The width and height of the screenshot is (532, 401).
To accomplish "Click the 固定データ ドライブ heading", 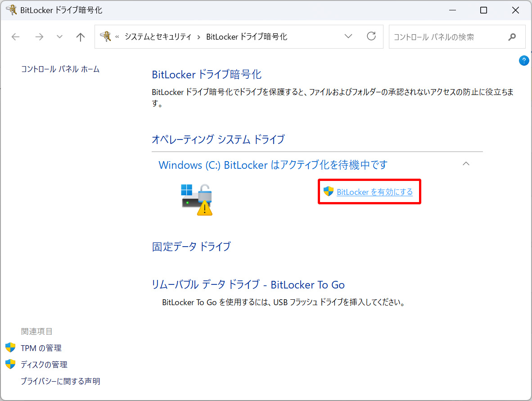I will click(x=191, y=246).
